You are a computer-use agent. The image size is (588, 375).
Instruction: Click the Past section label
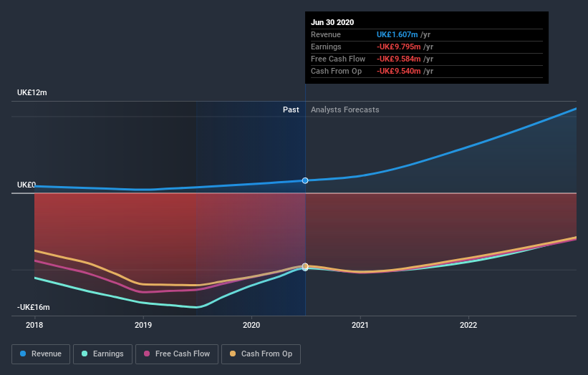291,109
